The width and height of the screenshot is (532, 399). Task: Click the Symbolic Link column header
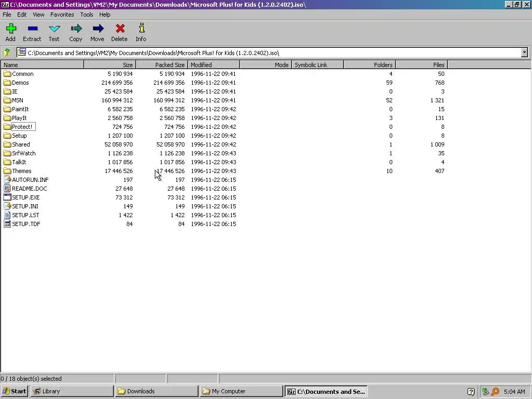tap(317, 65)
